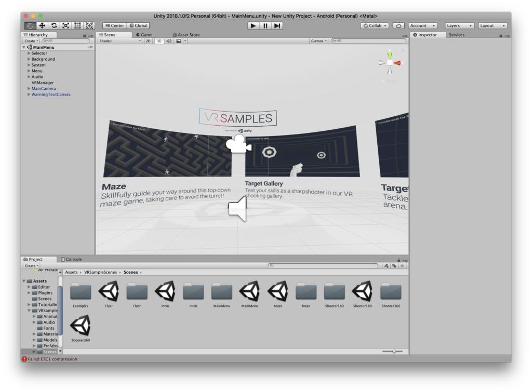
Task: Select the Rect Transform tool
Action: click(x=78, y=25)
